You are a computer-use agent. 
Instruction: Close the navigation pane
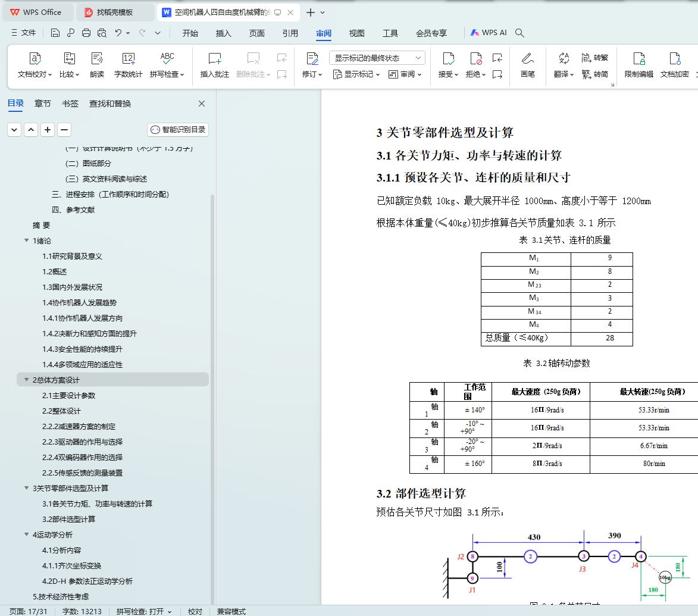point(202,104)
